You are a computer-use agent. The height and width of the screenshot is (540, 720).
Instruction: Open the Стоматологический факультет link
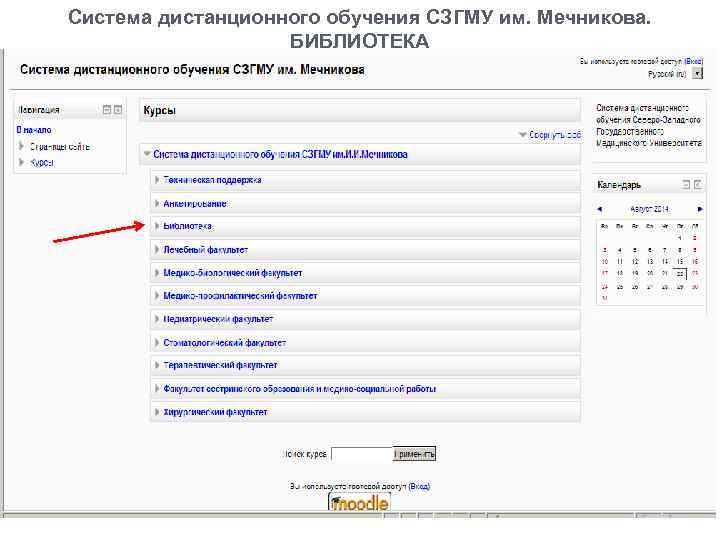click(225, 343)
